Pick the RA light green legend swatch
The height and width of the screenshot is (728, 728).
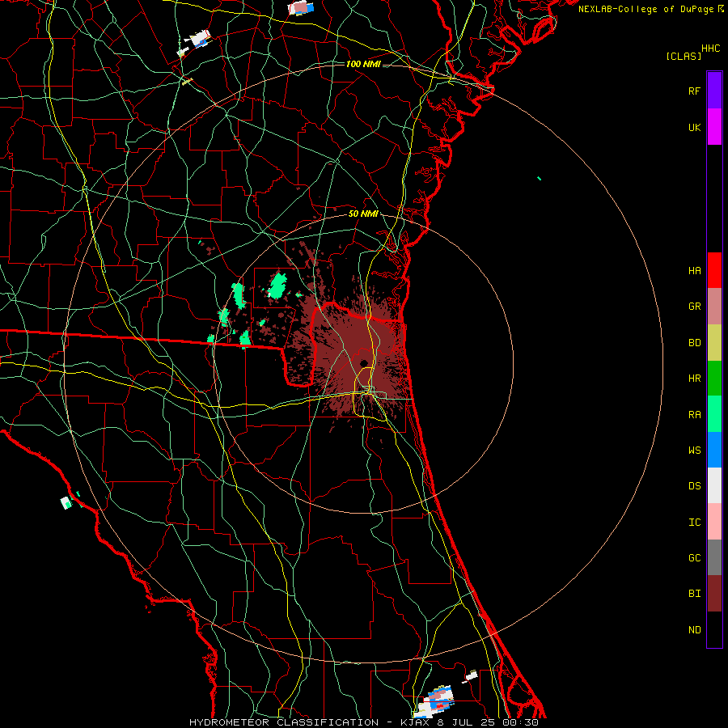714,414
